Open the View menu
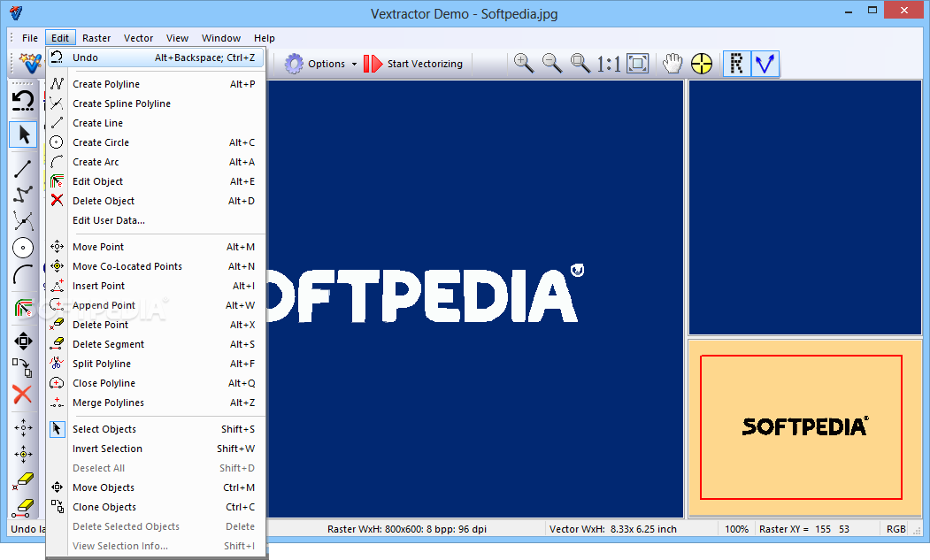The height and width of the screenshot is (560, 930). 177,38
